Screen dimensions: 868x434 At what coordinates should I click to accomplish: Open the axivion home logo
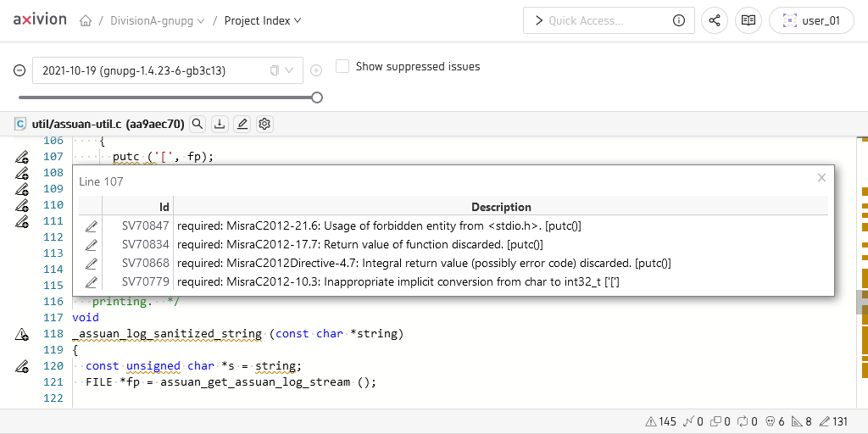[40, 20]
